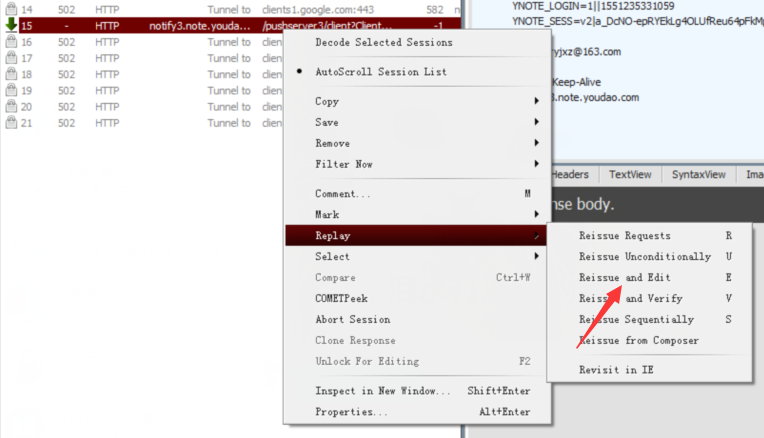Click the lock icon of session 14
This screenshot has width=764, height=438.
(x=11, y=9)
